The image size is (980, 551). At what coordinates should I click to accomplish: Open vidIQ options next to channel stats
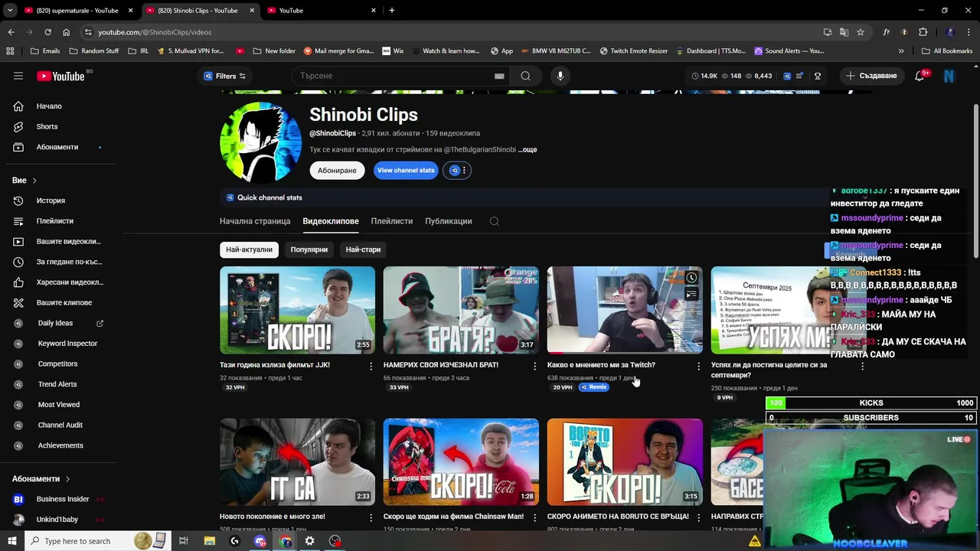pos(458,171)
